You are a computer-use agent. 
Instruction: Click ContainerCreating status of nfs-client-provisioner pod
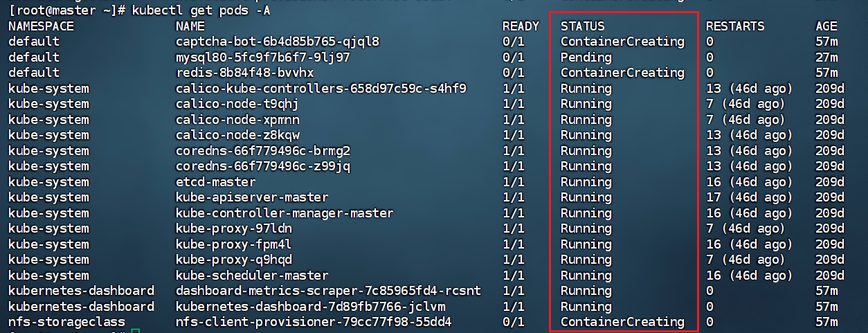pyautogui.click(x=622, y=322)
